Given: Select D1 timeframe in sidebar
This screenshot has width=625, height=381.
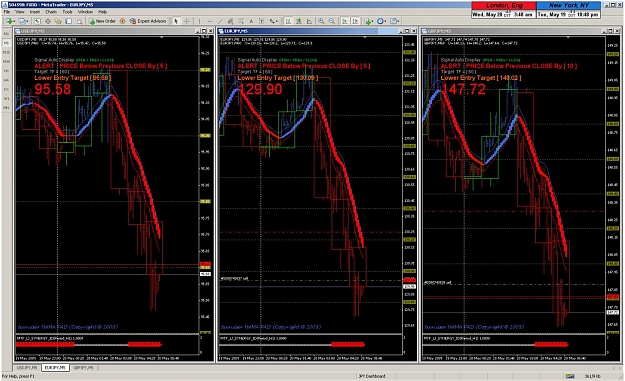Looking at the screenshot, I should coord(6,89).
